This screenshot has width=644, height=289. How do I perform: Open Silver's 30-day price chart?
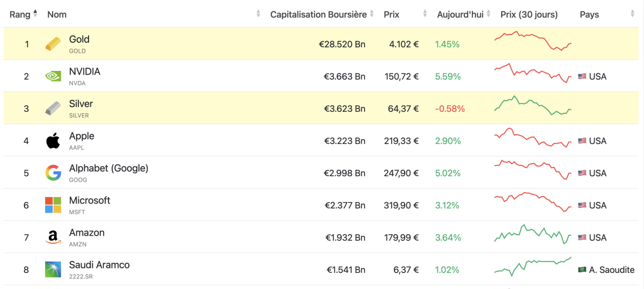click(533, 106)
